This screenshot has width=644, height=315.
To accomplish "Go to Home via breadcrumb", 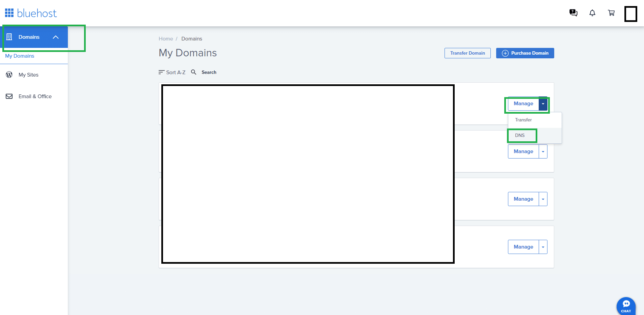I will tap(166, 39).
